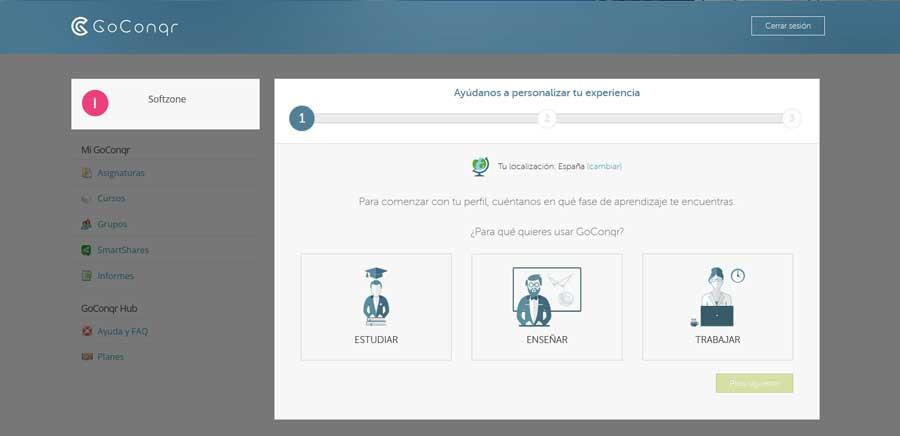Select the ESTUDIAR card
Screen dimensions: 900x436
(x=376, y=307)
